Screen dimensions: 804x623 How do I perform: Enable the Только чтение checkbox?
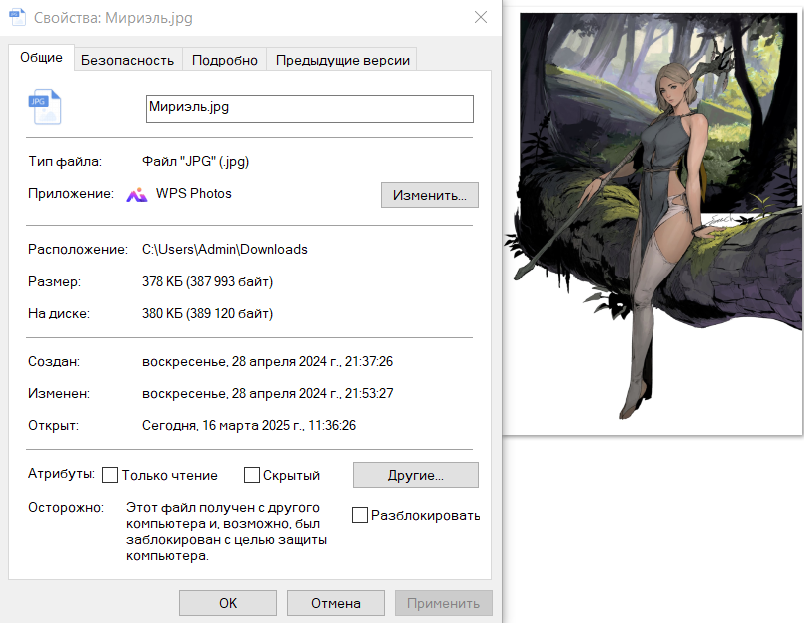click(x=111, y=475)
